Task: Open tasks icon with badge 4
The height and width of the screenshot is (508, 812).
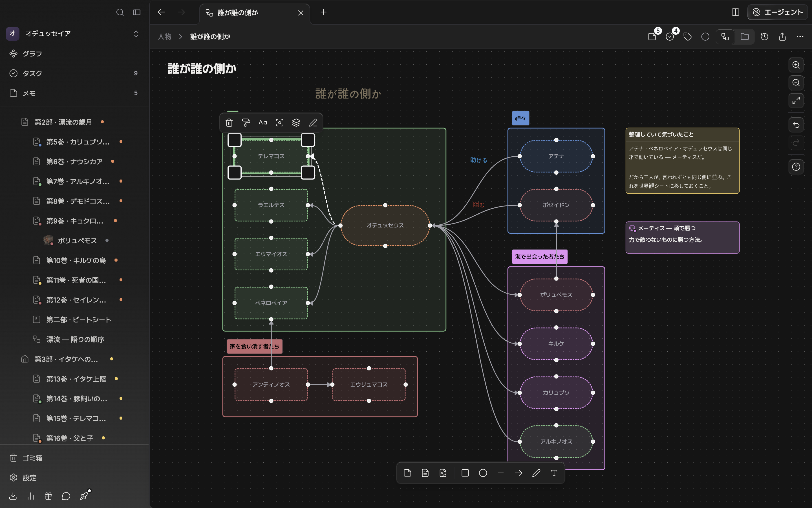Action: point(670,37)
